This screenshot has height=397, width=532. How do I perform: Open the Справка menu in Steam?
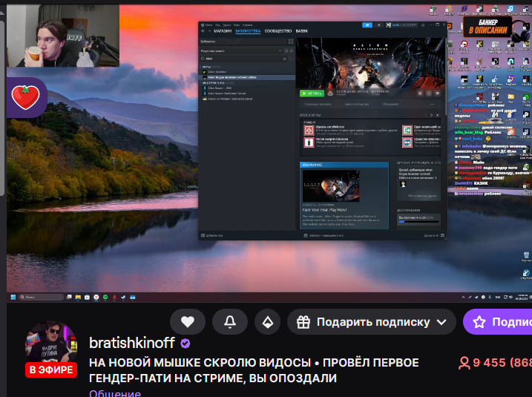247,24
